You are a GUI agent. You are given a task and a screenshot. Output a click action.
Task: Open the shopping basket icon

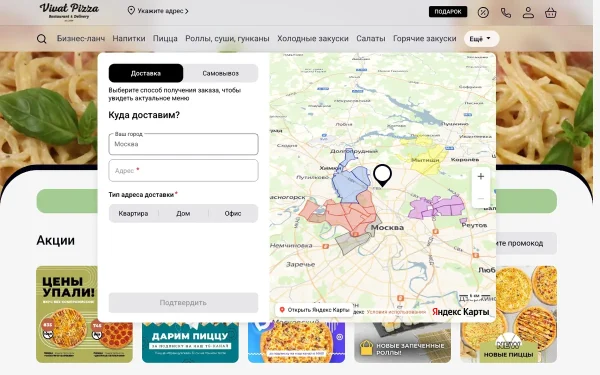coord(551,13)
